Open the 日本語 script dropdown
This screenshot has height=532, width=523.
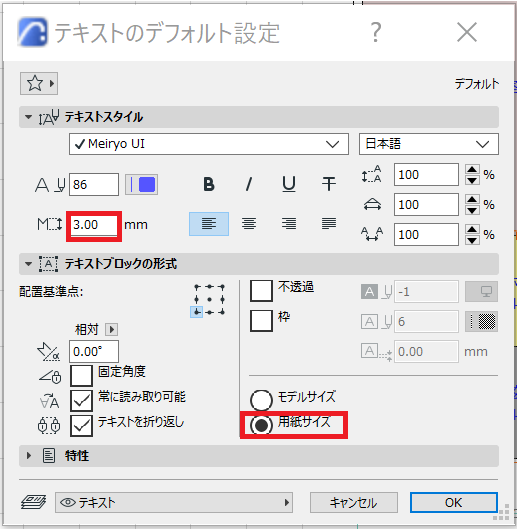click(429, 144)
